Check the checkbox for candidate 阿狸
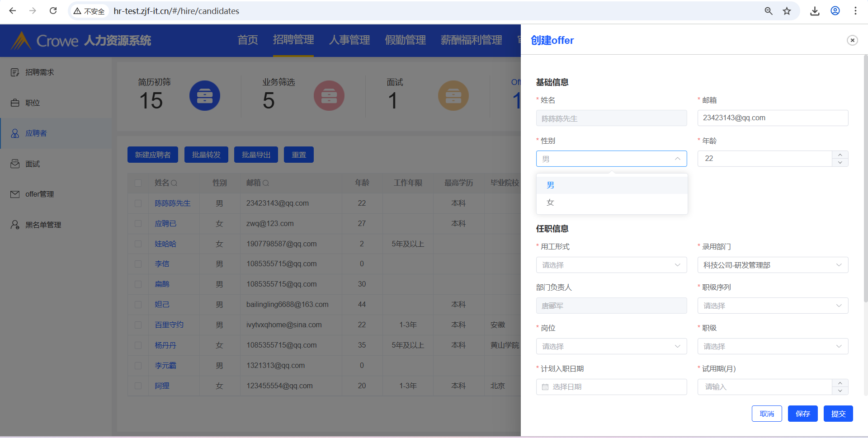Image resolution: width=868 pixels, height=438 pixels. pyautogui.click(x=138, y=386)
